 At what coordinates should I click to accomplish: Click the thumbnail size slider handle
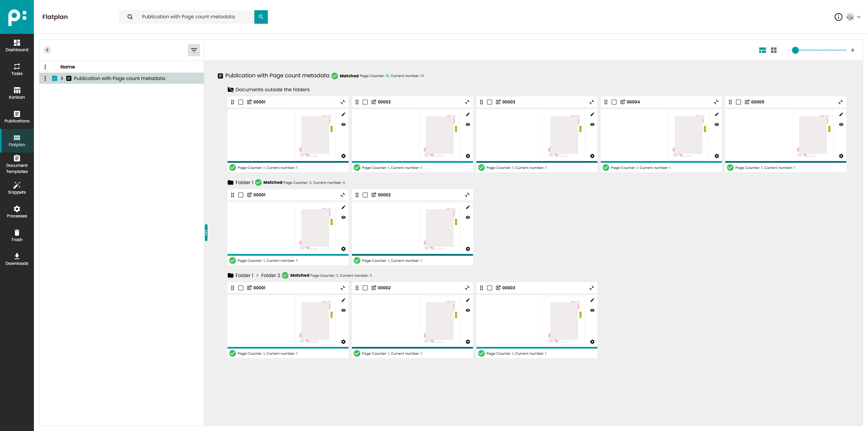click(795, 50)
